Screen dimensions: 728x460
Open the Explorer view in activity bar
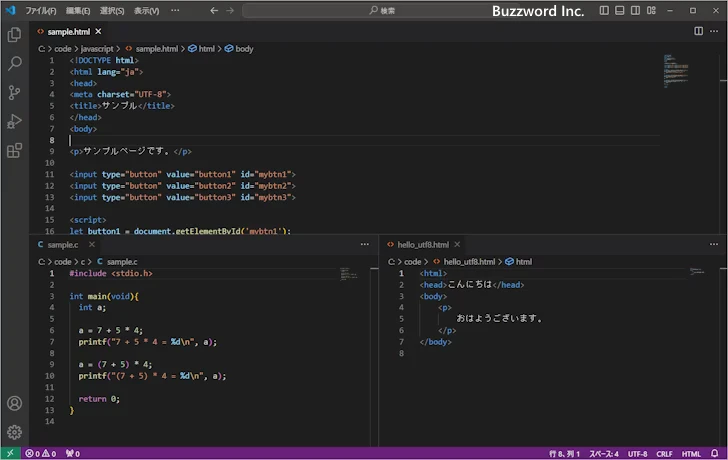pos(14,34)
